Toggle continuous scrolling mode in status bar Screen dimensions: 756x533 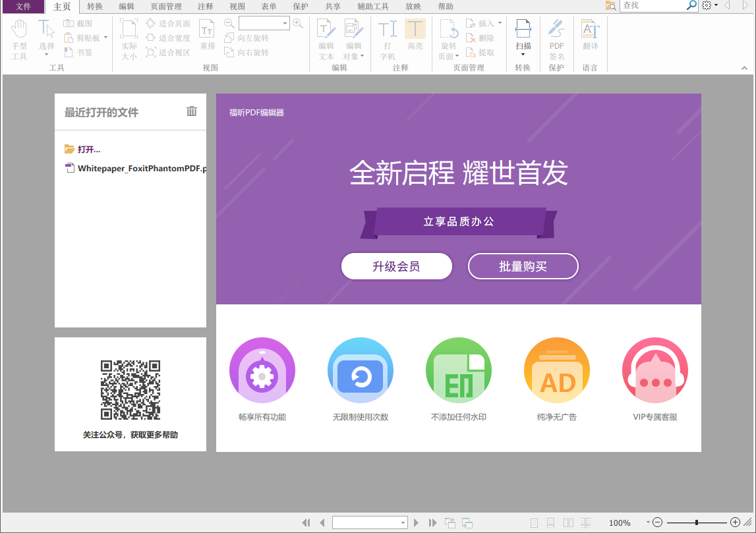click(550, 522)
